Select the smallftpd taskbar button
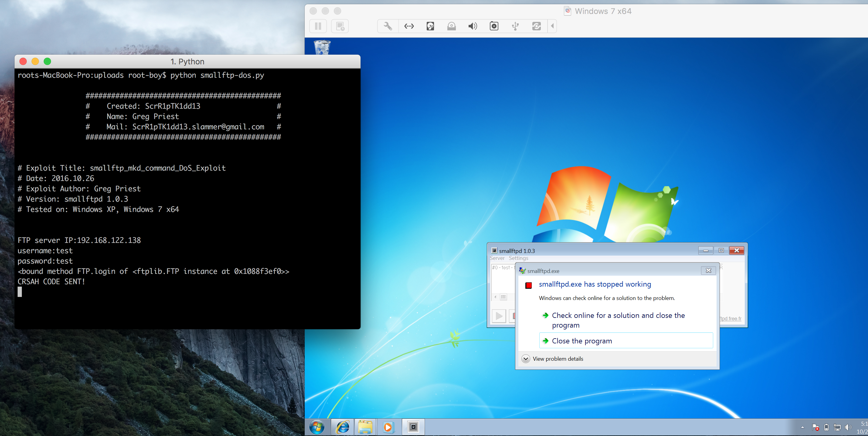 (413, 427)
